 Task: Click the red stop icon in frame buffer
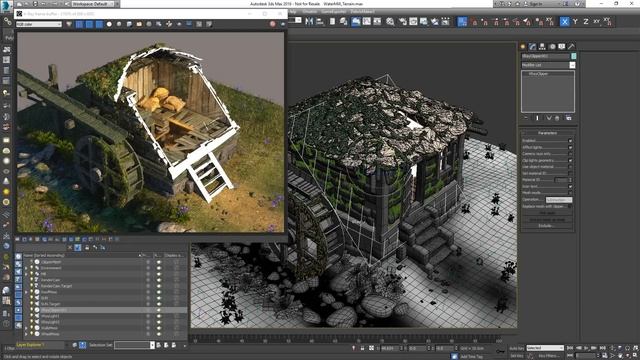[x=273, y=24]
